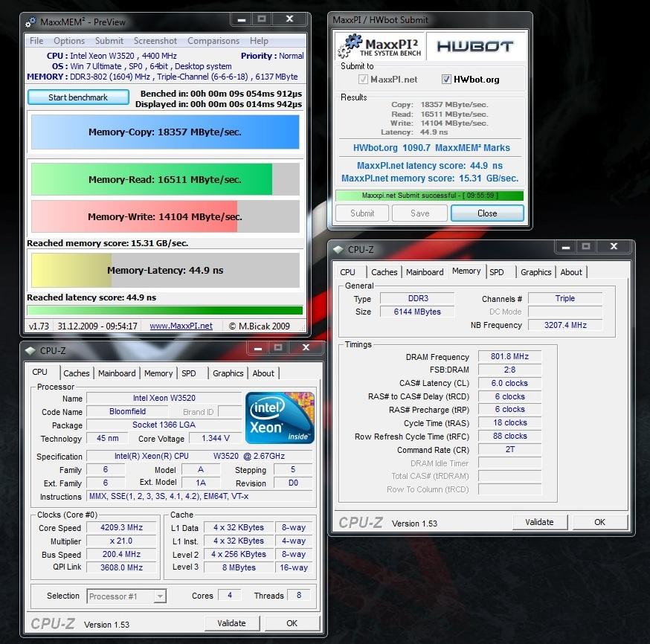Open the www.MaxxPI.net link
This screenshot has width=650, height=644.
181,326
